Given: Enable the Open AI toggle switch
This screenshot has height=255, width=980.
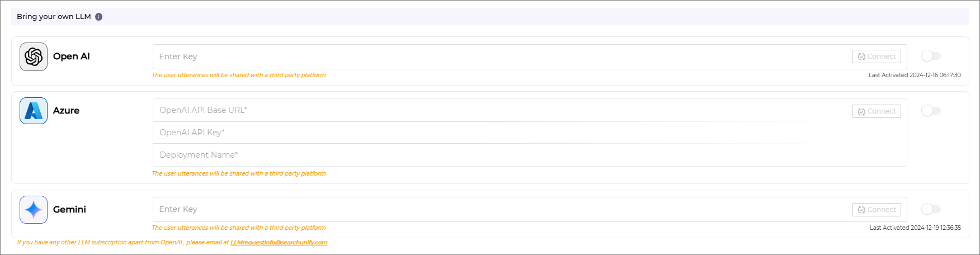Looking at the screenshot, I should point(931,56).
